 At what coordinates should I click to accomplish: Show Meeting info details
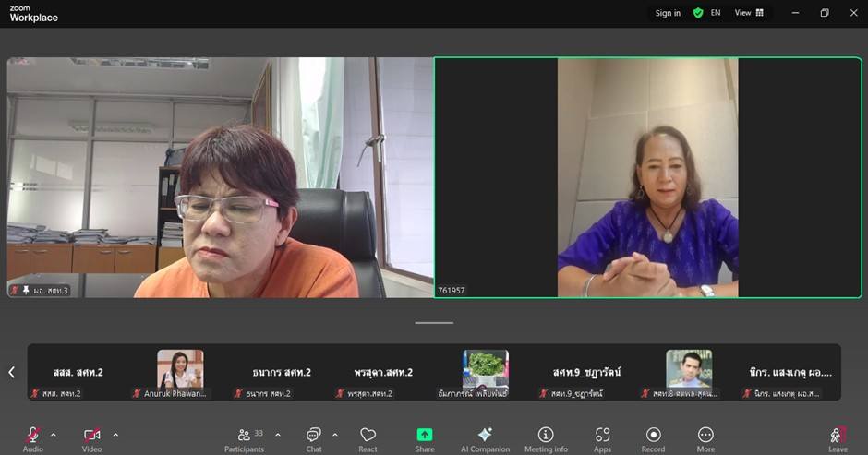click(x=546, y=437)
